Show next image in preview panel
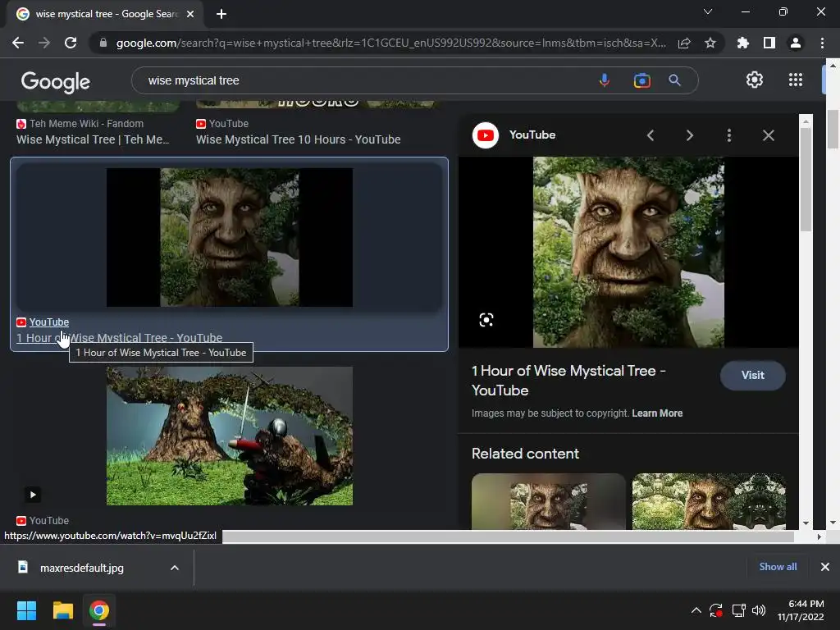This screenshot has height=630, width=840. [x=689, y=135]
